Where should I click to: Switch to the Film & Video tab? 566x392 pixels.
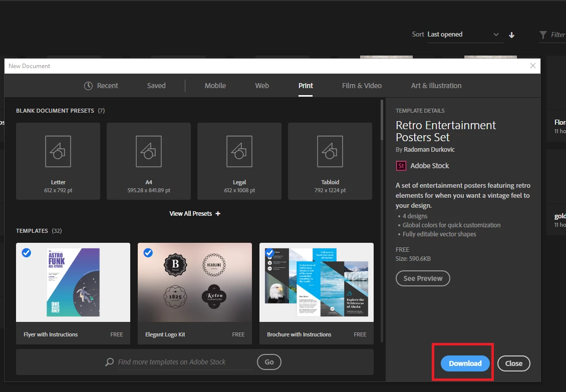click(362, 86)
